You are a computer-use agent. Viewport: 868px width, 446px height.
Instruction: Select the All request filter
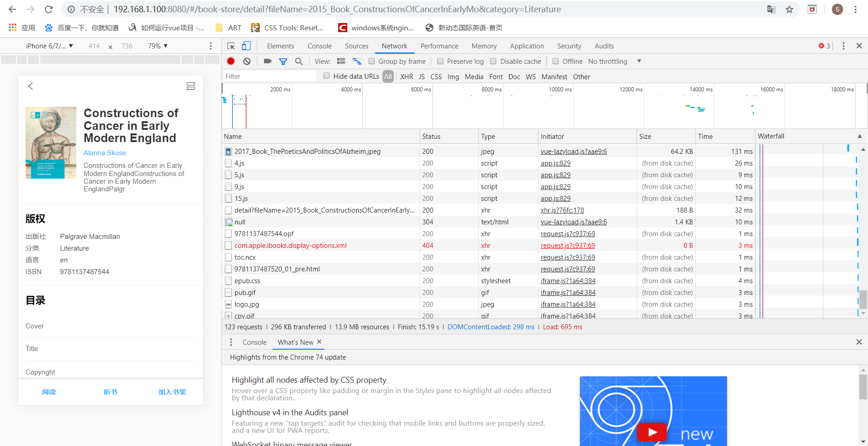tap(388, 76)
